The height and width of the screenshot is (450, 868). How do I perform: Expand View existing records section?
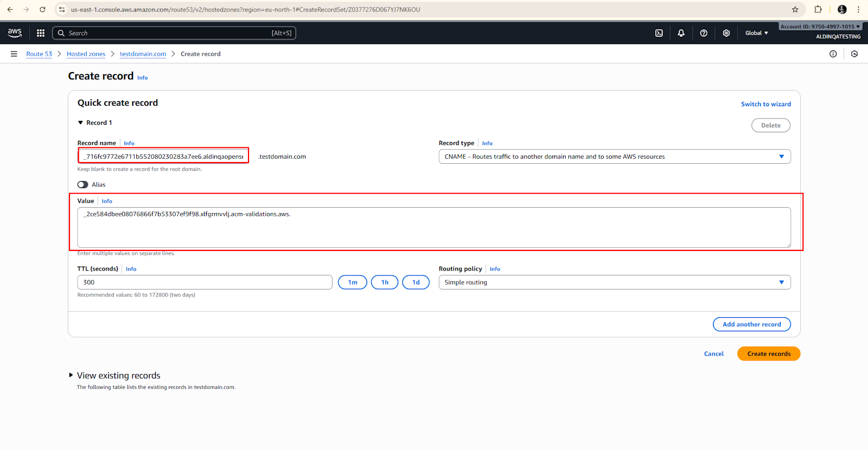(x=71, y=375)
